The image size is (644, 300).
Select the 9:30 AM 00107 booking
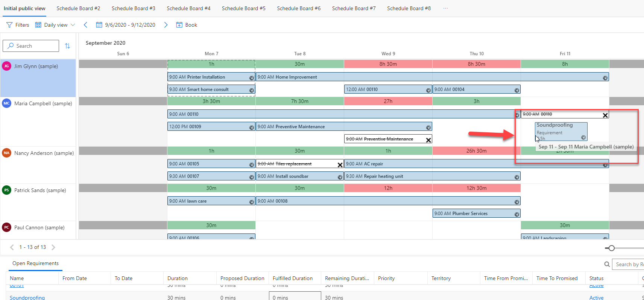tap(211, 176)
